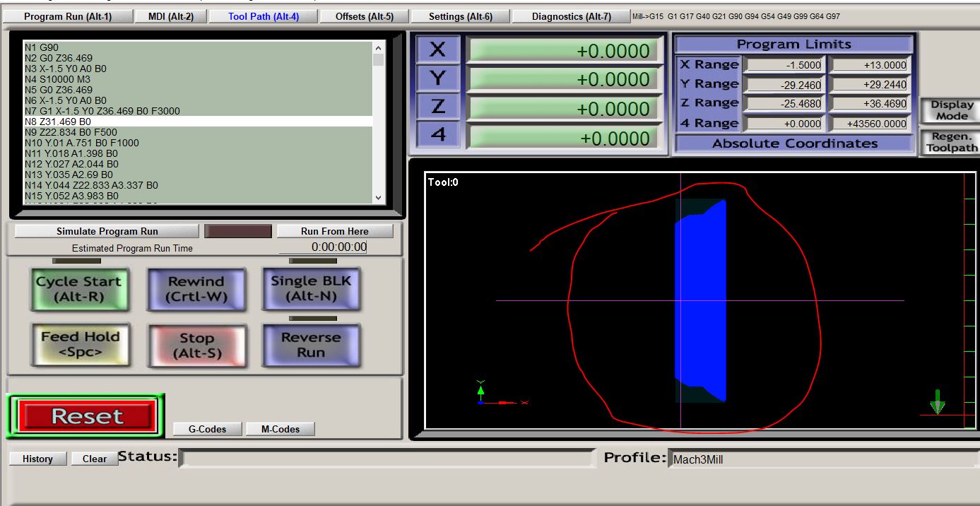Viewport: 980px width, 506px height.
Task: Click the X axis zero button
Action: click(x=437, y=50)
